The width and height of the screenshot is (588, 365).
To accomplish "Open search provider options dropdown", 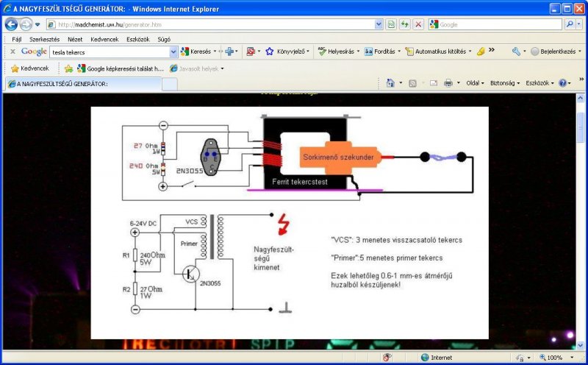I will [x=579, y=24].
